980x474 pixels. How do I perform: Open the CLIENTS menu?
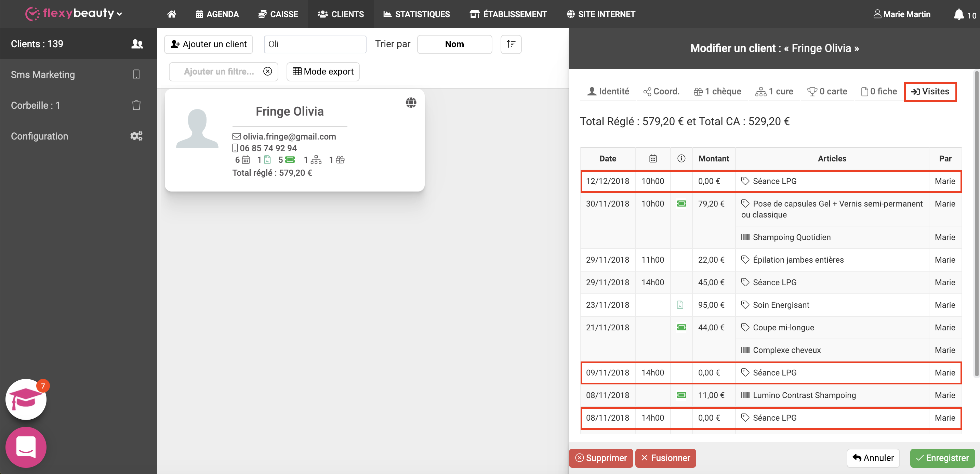[x=341, y=14]
